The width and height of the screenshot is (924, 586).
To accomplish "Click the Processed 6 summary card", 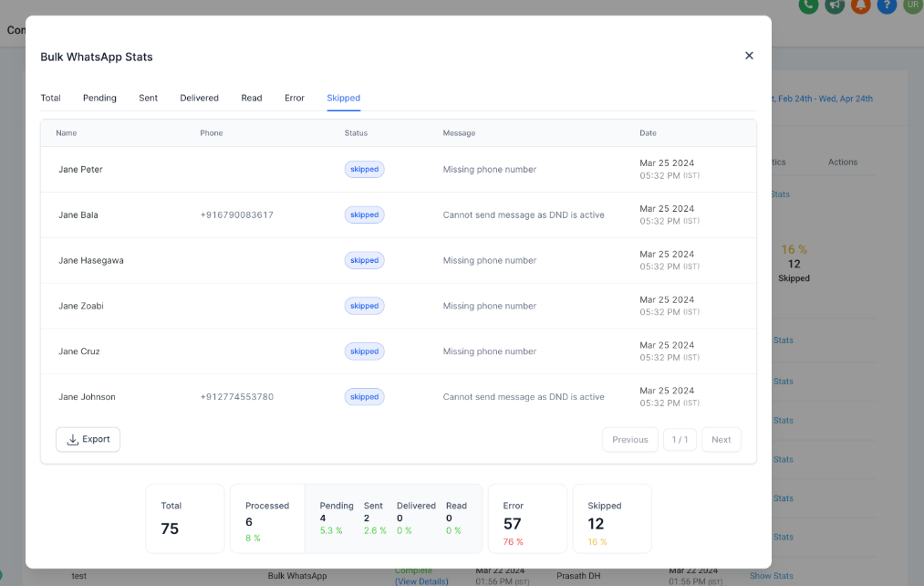I will [267, 518].
